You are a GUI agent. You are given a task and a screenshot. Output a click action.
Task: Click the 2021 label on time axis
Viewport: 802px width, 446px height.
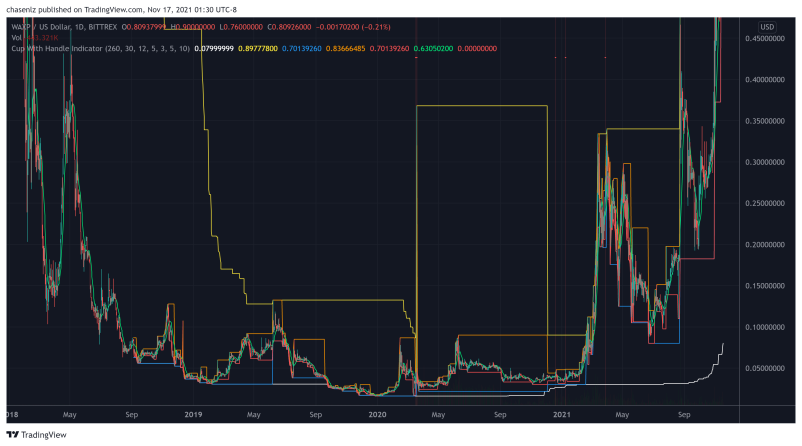(562, 414)
